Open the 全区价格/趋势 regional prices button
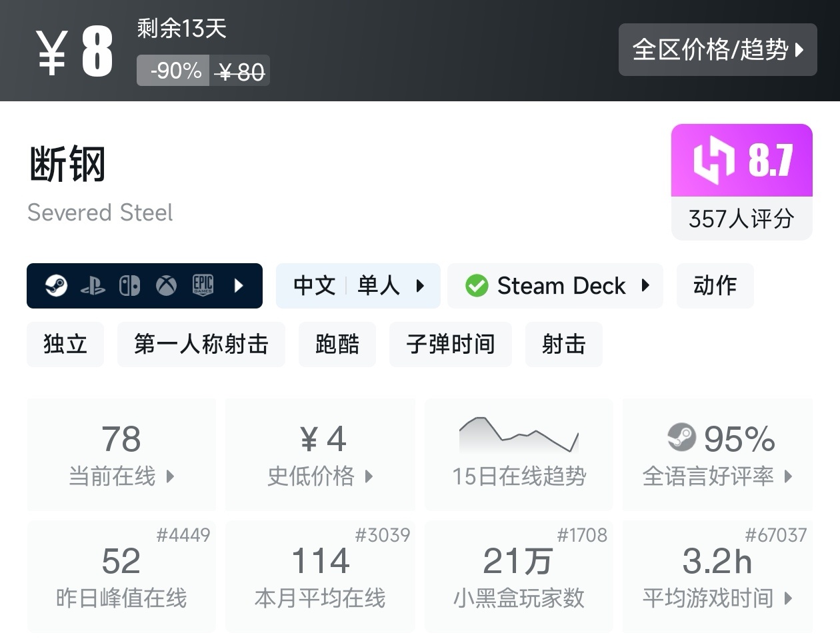This screenshot has width=840, height=639. (717, 50)
